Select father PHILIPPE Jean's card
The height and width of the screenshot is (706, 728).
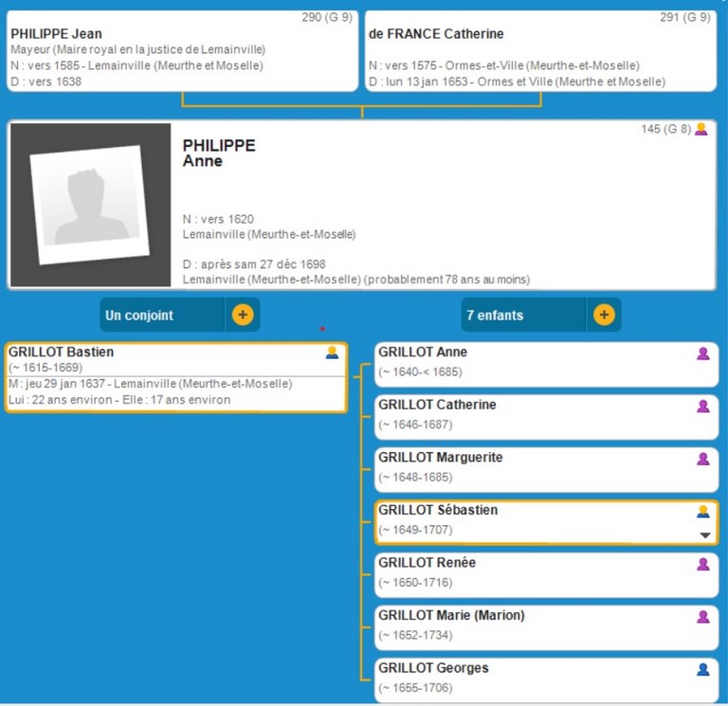[x=183, y=51]
